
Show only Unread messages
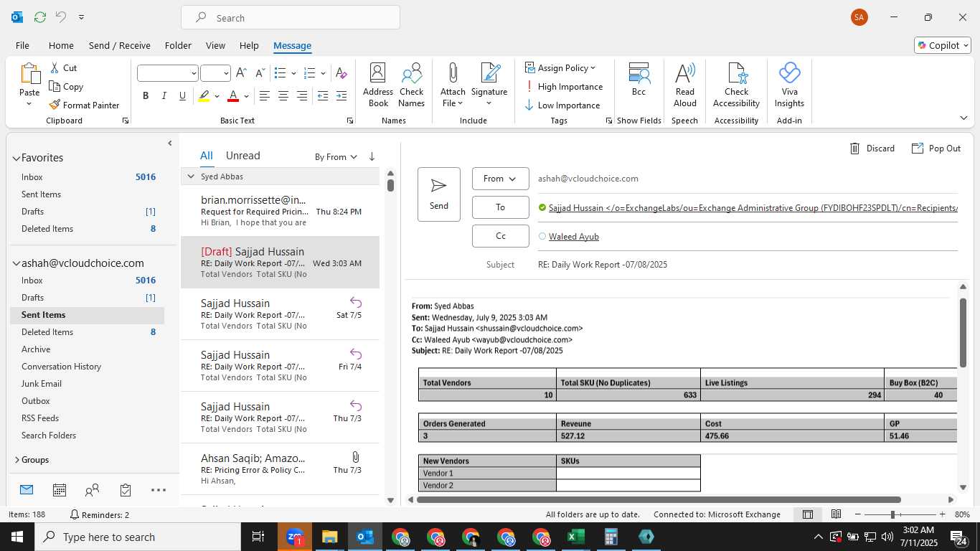click(242, 156)
